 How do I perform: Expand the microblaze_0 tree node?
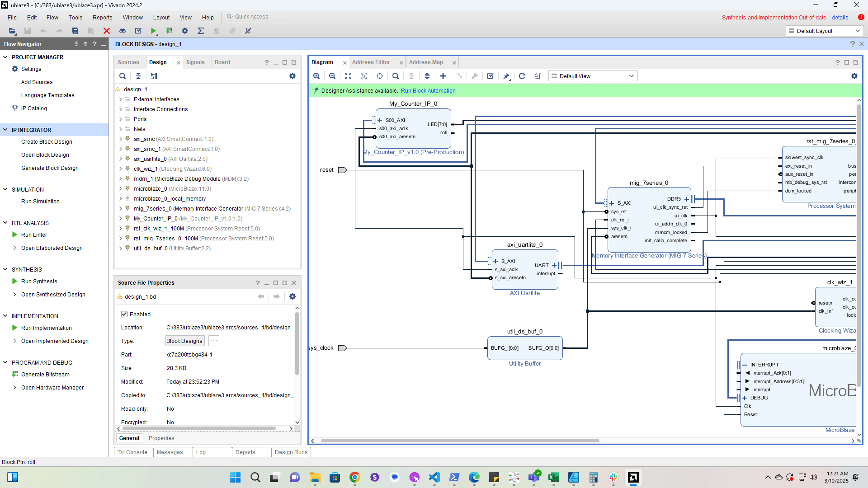coord(121,189)
